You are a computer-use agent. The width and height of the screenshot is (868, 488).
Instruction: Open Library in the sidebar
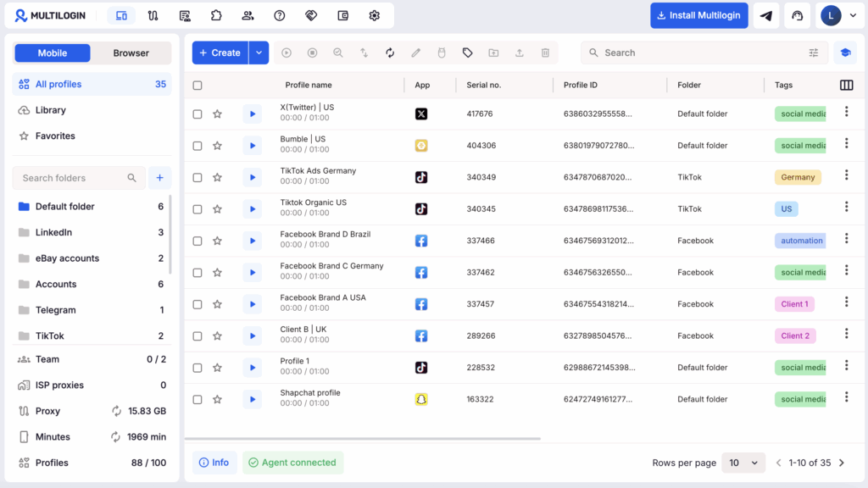[92, 110]
